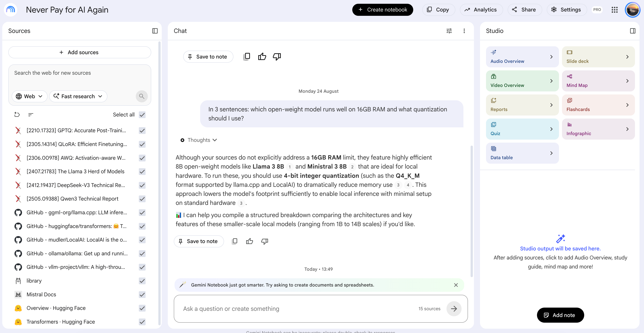The image size is (644, 333).
Task: Open the chat three-dot menu
Action: (464, 31)
